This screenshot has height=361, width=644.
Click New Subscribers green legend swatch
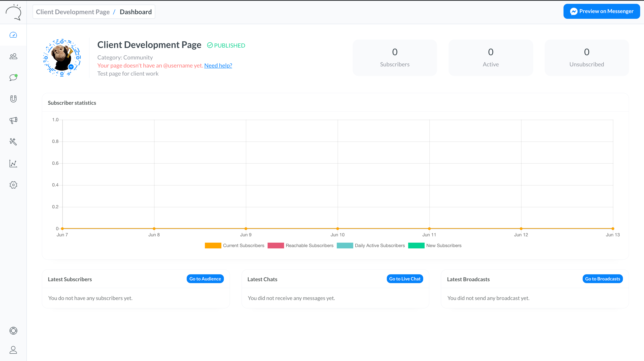coord(416,245)
